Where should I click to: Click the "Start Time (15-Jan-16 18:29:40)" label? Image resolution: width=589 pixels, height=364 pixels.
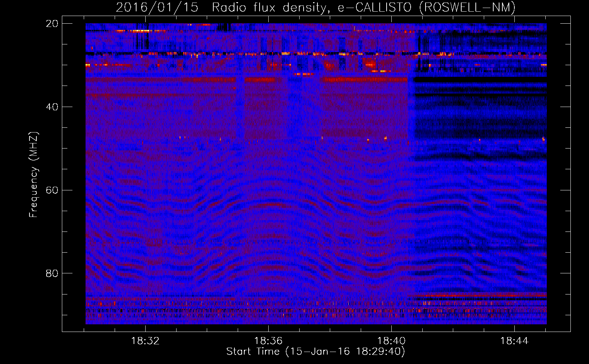[316, 352]
